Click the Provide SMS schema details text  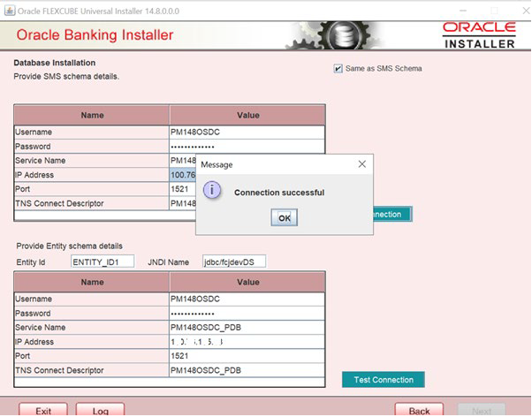[66, 76]
